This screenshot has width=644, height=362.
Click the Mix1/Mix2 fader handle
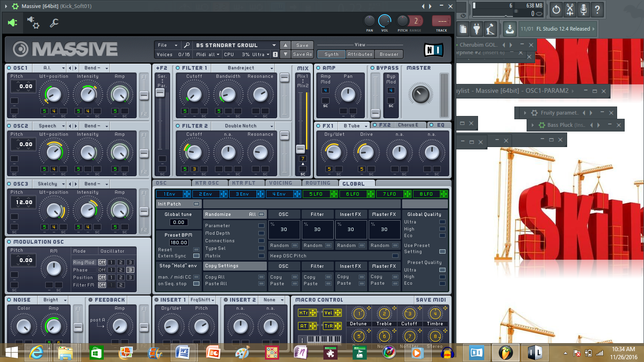300,149
